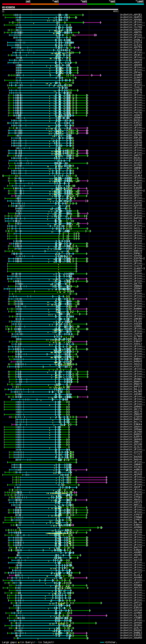Open the UniRef100_Q23LR2 entry

pos(131,45)
